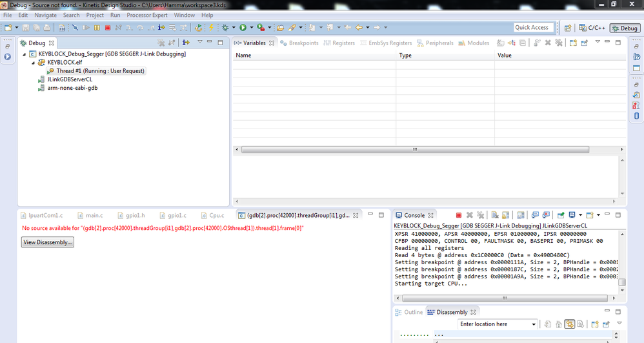Image resolution: width=644 pixels, height=343 pixels.
Task: Collapse the KEYBLOCK_Debug_Segger tree node
Action: (x=25, y=54)
